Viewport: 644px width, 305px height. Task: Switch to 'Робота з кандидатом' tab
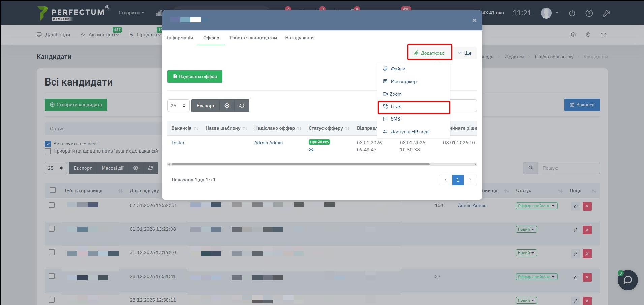(253, 38)
